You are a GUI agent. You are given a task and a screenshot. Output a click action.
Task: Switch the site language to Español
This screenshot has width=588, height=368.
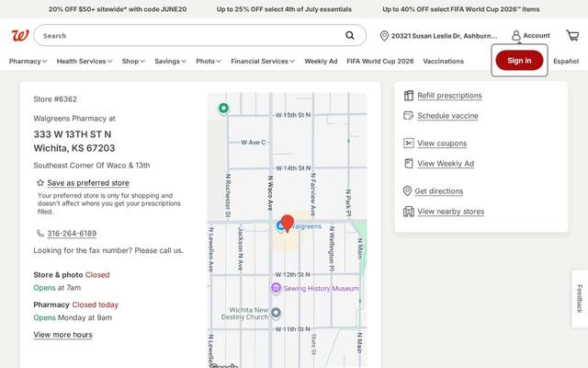click(566, 62)
